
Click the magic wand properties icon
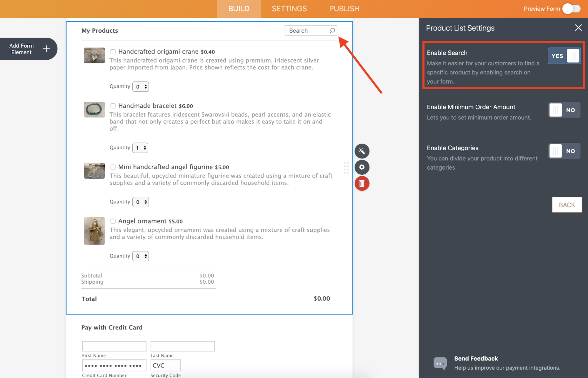pos(362,151)
